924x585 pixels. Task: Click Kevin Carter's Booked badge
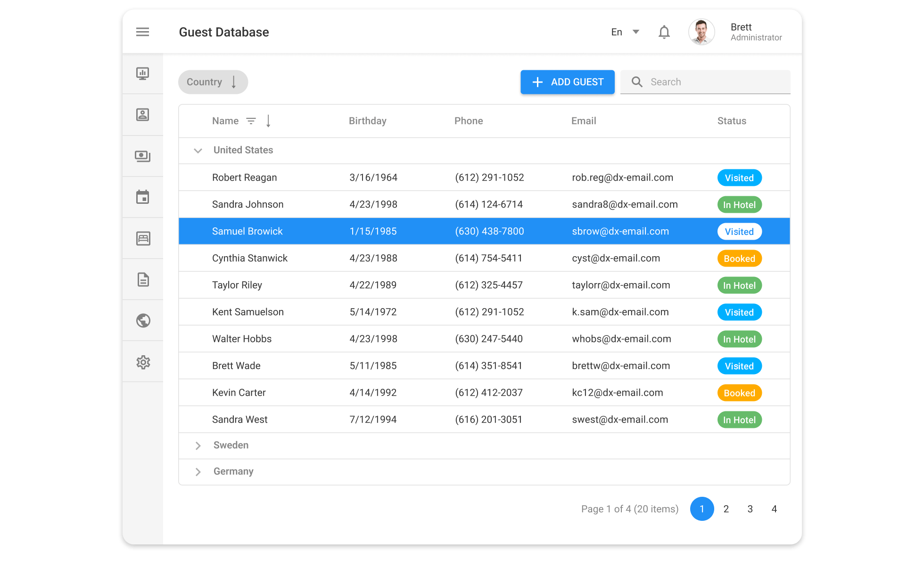click(x=739, y=393)
